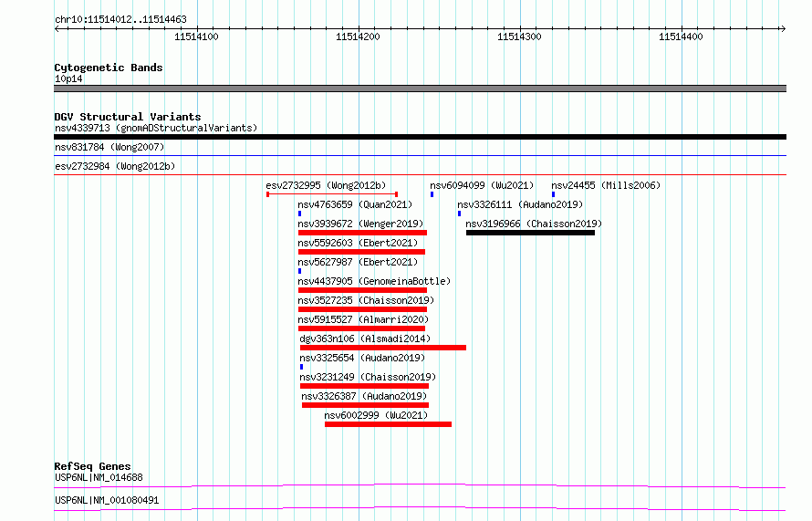This screenshot has width=812, height=521.
Task: Click USP6NL|NM_001080491 gene label
Action: tap(107, 500)
